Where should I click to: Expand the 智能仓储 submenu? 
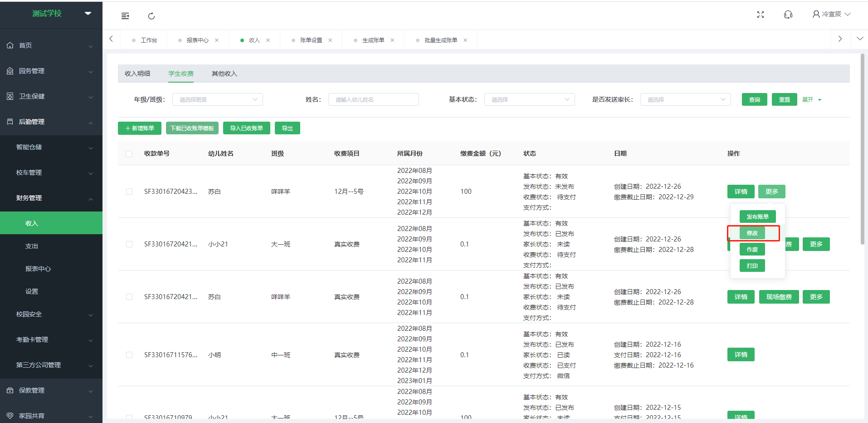point(51,147)
